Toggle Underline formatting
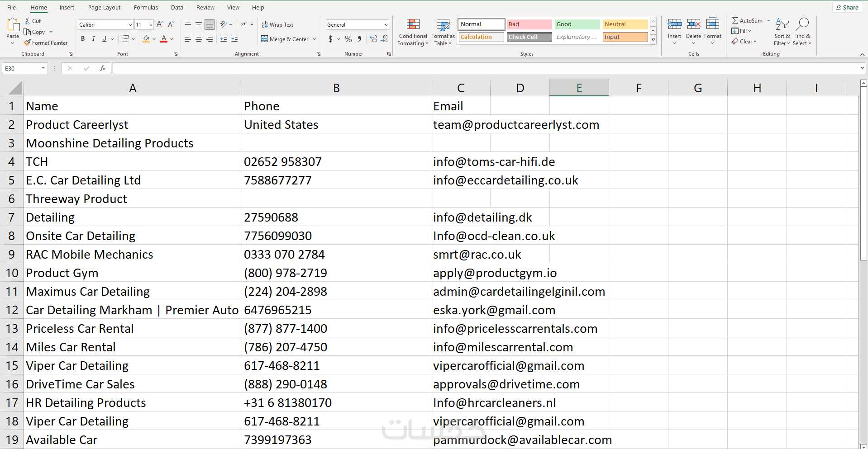The height and width of the screenshot is (449, 868). 104,39
